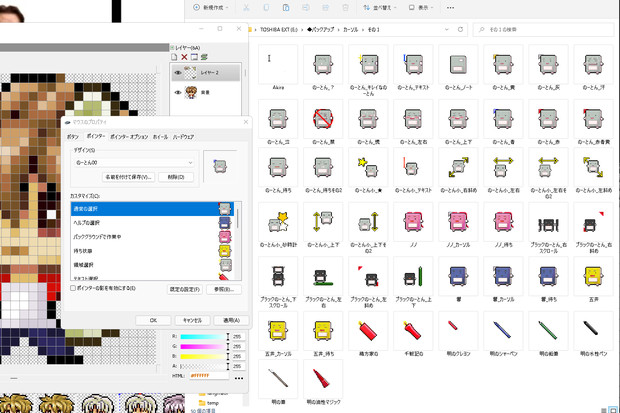
Task: Select ヘルプの選択 in the pointer list
Action: click(x=152, y=223)
